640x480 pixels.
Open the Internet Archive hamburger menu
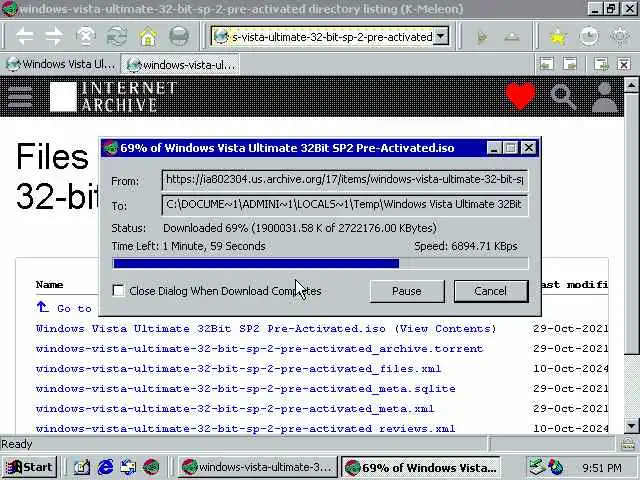click(x=20, y=97)
